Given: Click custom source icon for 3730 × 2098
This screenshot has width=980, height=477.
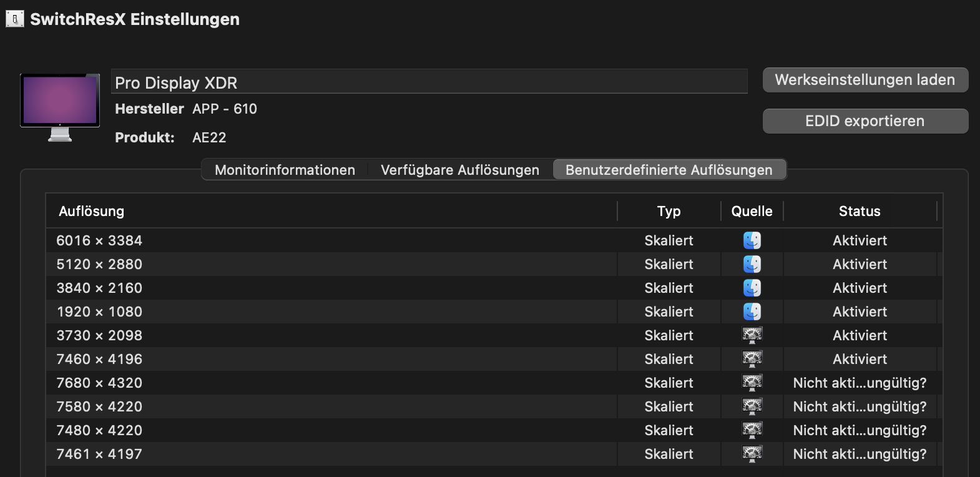Looking at the screenshot, I should click(x=752, y=335).
